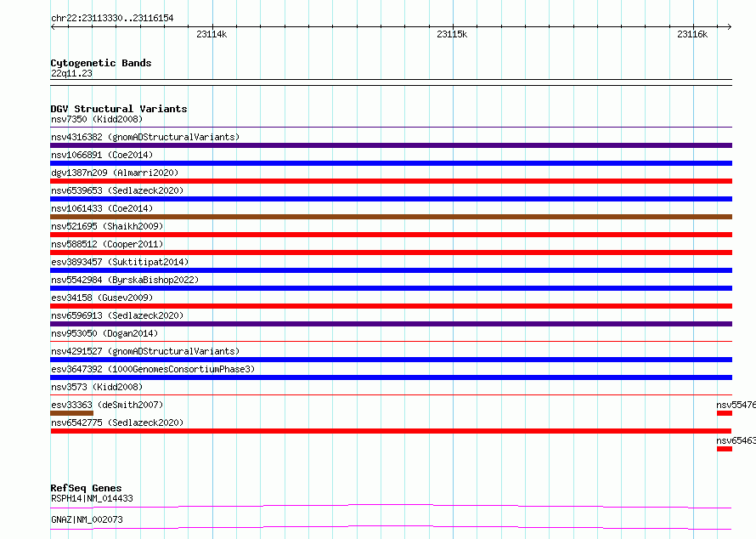Viewport: 756px width, 539px height.
Task: Click red bar under esv34158
Action: click(391, 306)
